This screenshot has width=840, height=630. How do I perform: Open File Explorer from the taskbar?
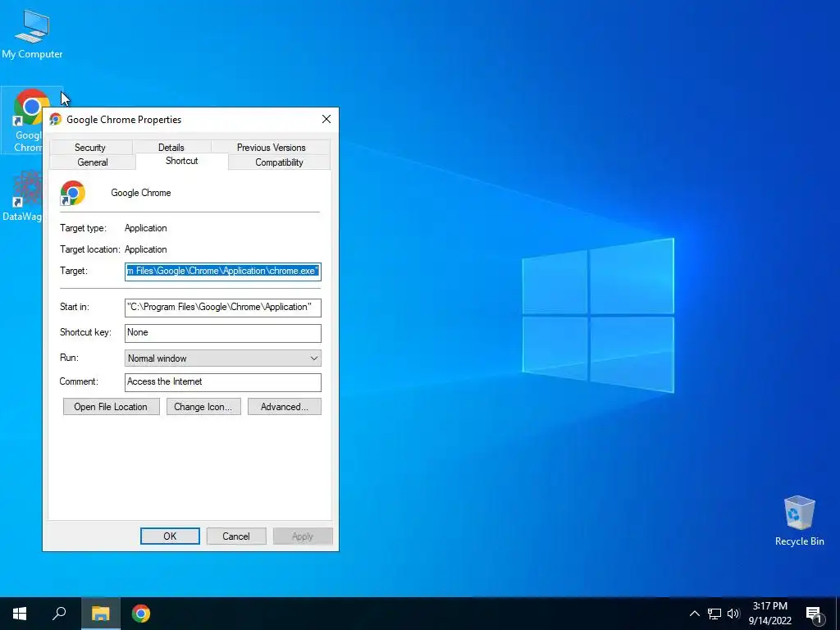pos(100,614)
